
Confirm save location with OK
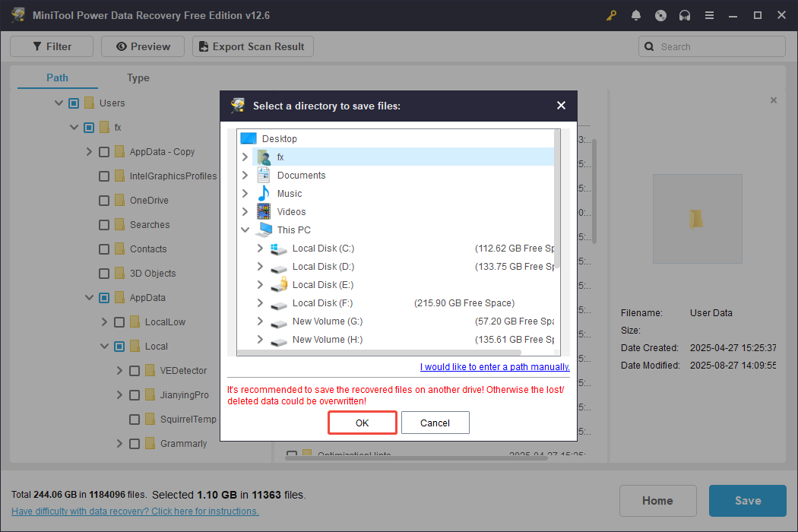pyautogui.click(x=362, y=423)
